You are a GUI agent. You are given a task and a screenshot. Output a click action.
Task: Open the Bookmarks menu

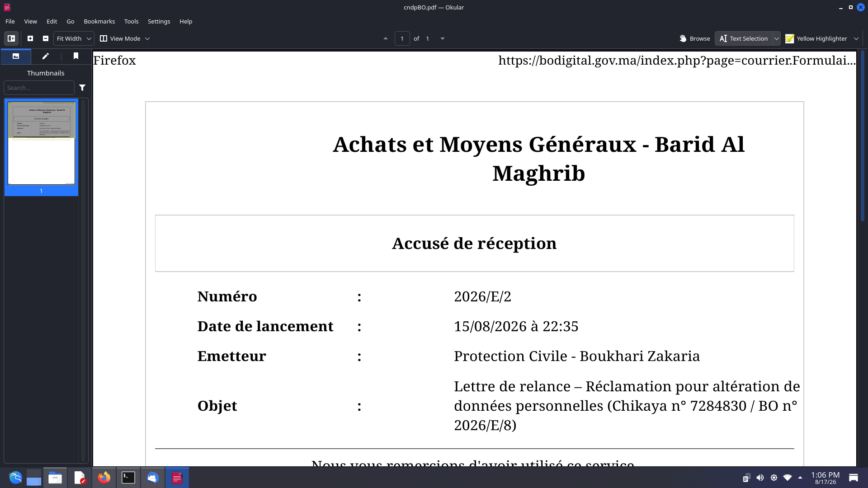pyautogui.click(x=99, y=21)
